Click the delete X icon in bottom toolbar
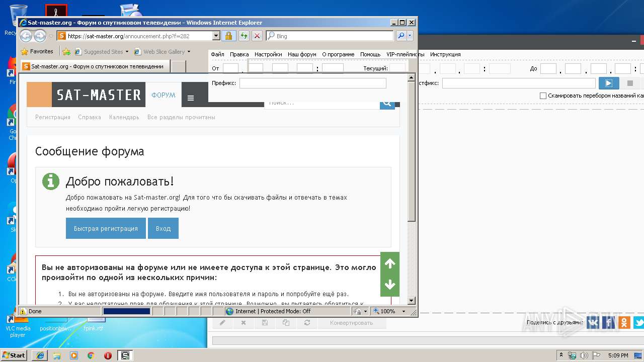Viewport: 644px width, 362px height. point(244,323)
